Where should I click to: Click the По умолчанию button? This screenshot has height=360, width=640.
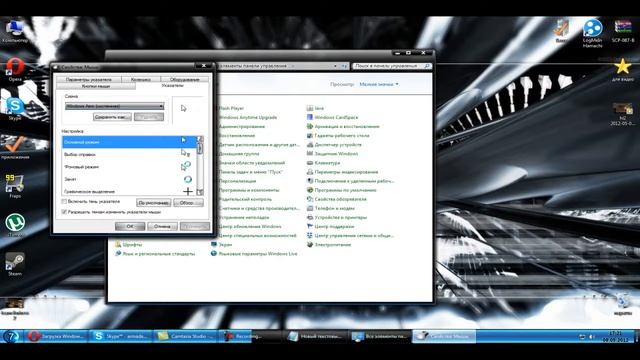point(153,202)
